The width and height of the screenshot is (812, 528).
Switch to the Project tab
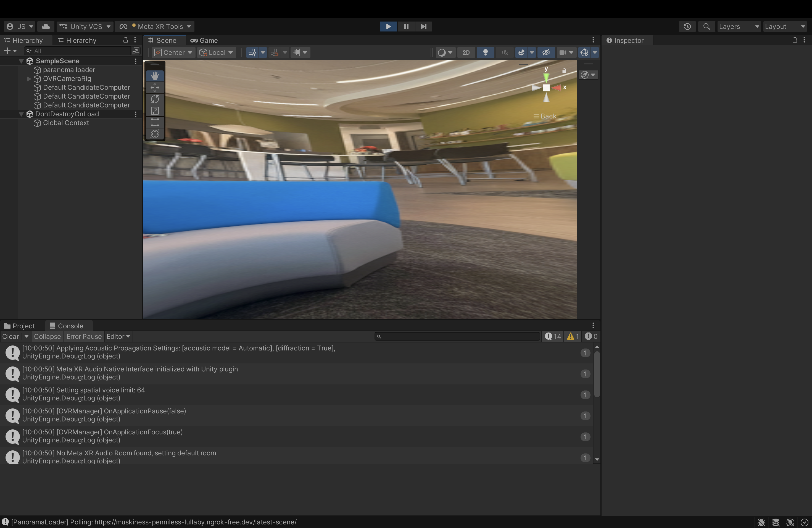pos(19,326)
